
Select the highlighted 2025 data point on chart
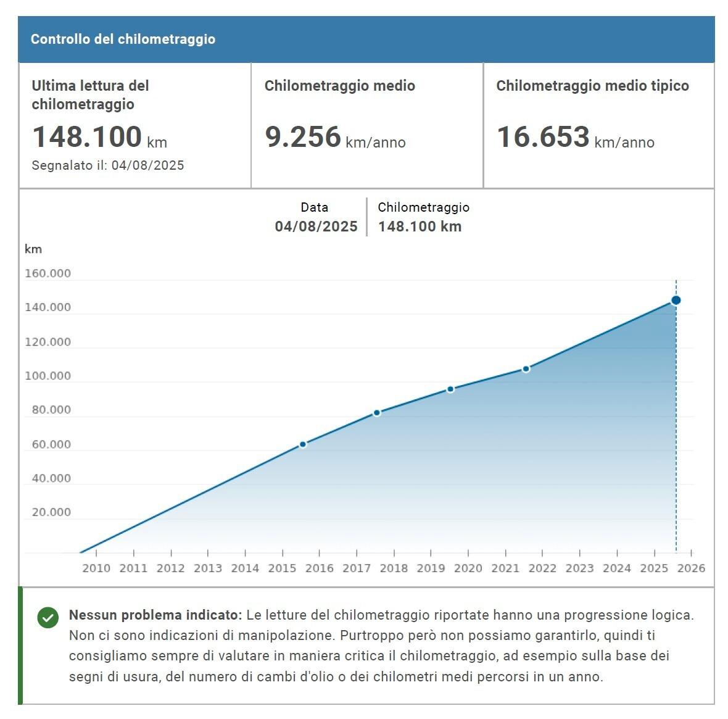click(676, 301)
